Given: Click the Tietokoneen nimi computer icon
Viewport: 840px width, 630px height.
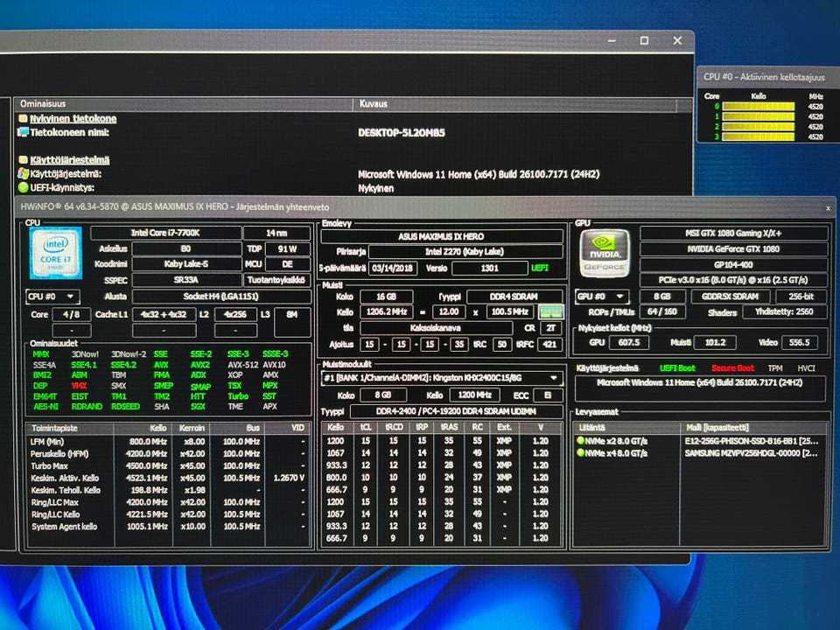Looking at the screenshot, I should click(23, 132).
